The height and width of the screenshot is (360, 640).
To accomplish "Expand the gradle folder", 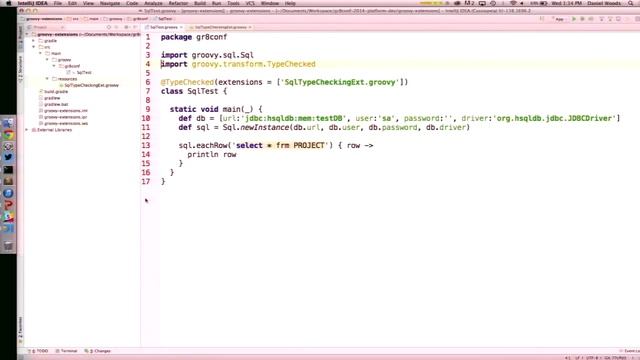I will pyautogui.click(x=34, y=41).
